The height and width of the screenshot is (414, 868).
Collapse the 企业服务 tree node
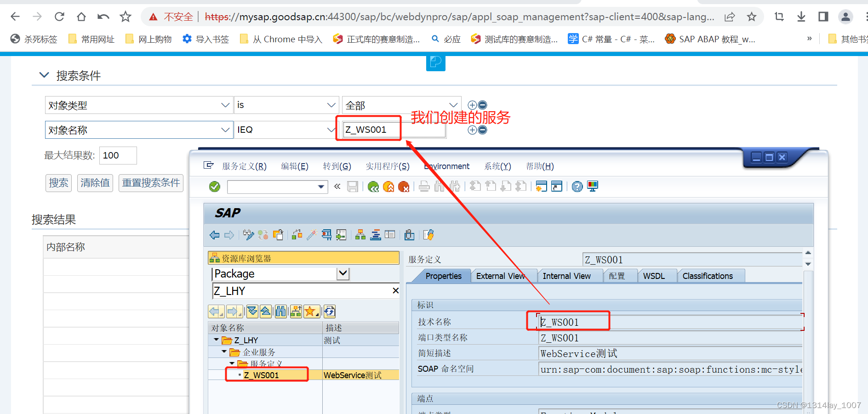point(224,352)
